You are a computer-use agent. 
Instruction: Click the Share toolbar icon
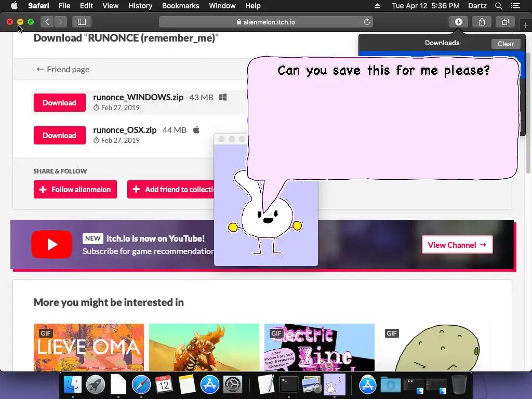tap(482, 22)
